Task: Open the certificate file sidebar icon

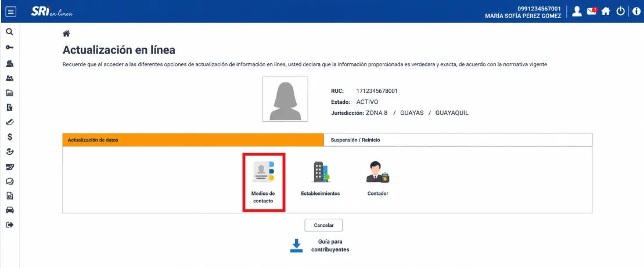Action: [x=10, y=195]
